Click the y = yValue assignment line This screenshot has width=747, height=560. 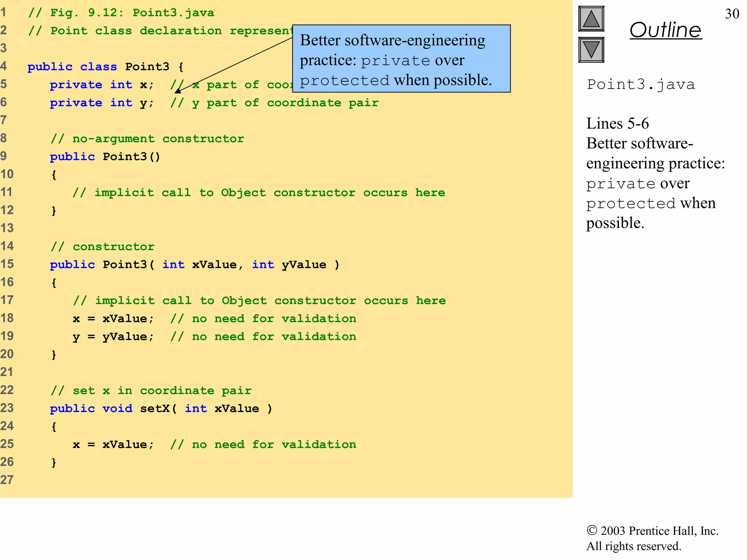pos(113,337)
